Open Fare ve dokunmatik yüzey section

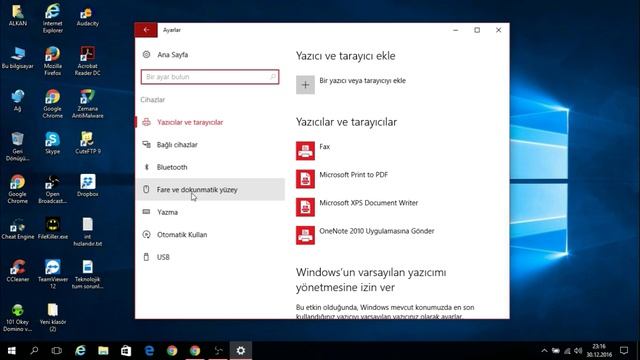coord(210,189)
